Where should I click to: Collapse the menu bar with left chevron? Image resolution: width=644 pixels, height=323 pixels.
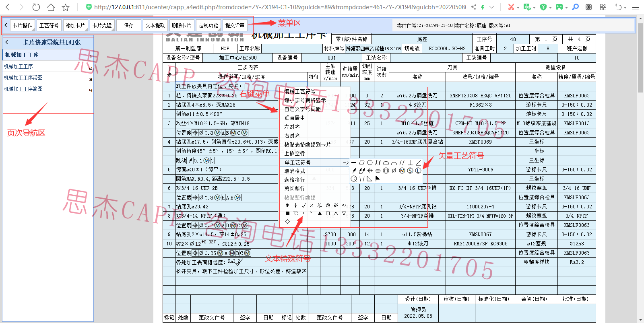click(x=6, y=25)
